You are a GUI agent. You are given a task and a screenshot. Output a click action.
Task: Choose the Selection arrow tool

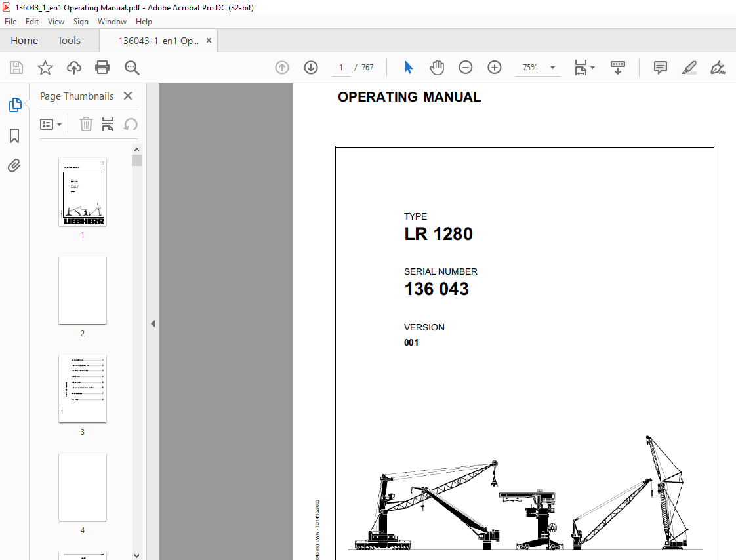click(x=409, y=68)
